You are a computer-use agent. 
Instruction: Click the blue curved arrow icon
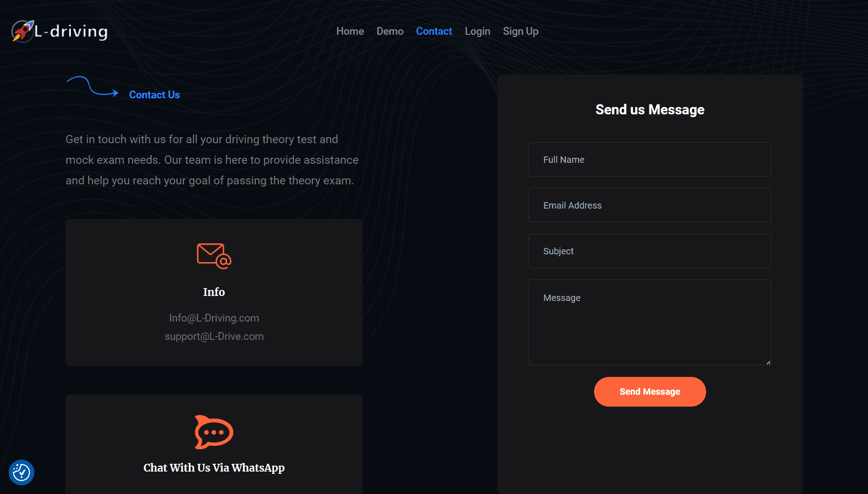tap(92, 86)
